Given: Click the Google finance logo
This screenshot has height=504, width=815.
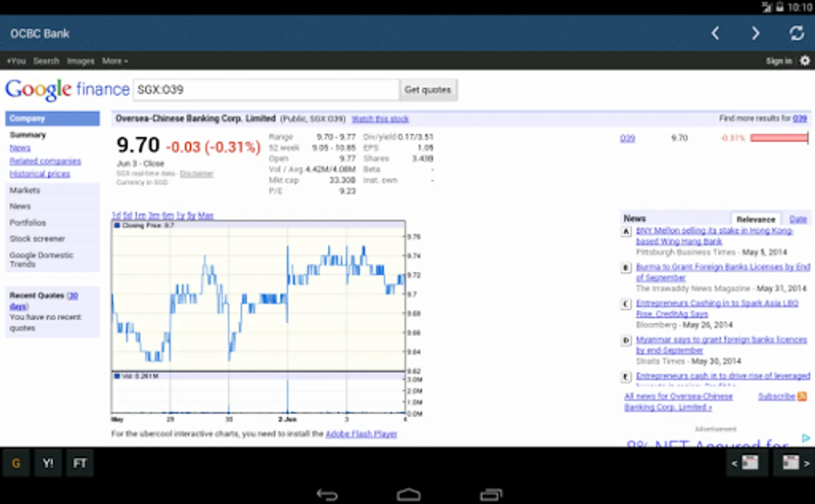Looking at the screenshot, I should coord(67,90).
